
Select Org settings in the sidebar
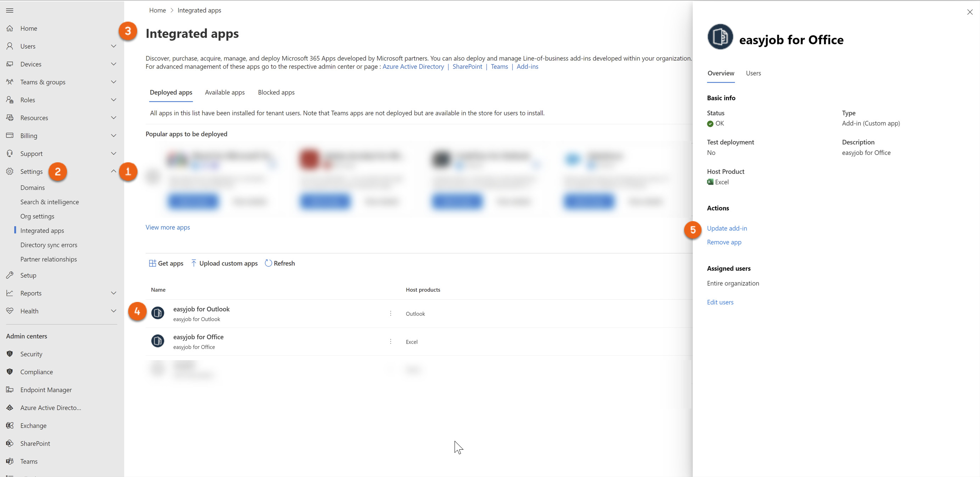click(37, 216)
